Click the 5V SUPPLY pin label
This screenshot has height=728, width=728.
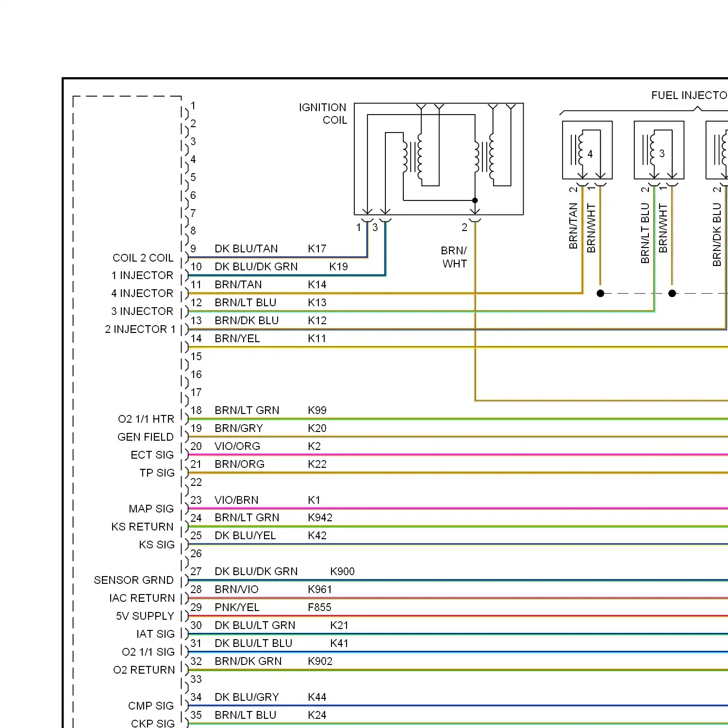pyautogui.click(x=145, y=616)
